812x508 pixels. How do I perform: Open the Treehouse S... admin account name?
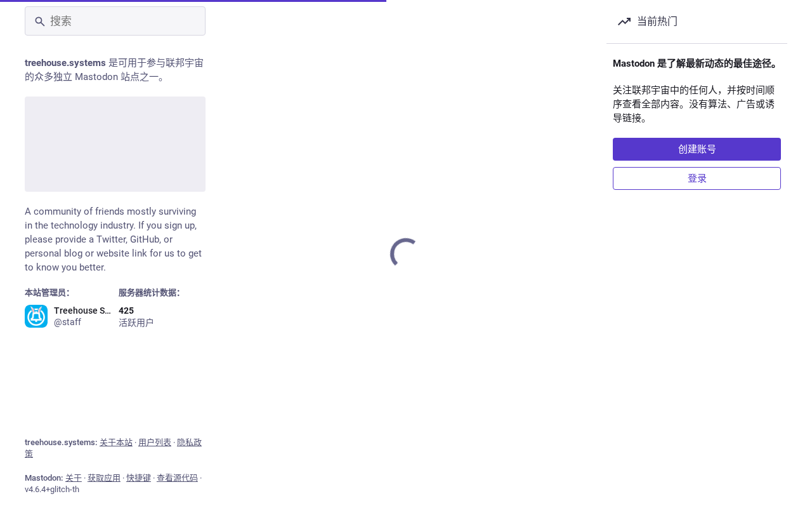click(x=82, y=311)
